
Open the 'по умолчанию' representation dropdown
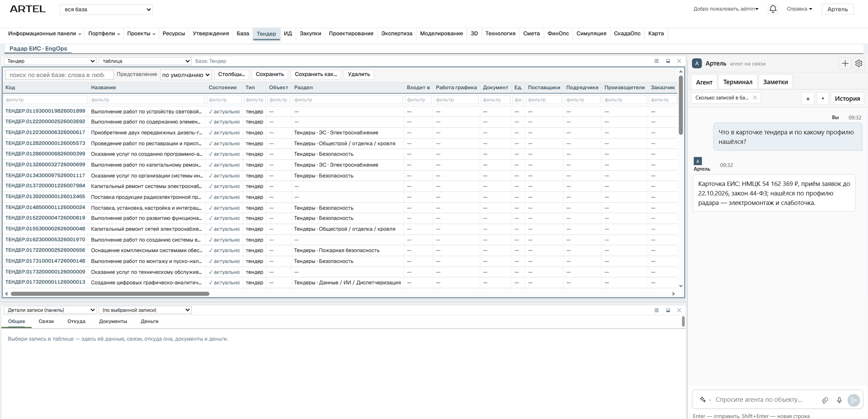[x=186, y=75]
